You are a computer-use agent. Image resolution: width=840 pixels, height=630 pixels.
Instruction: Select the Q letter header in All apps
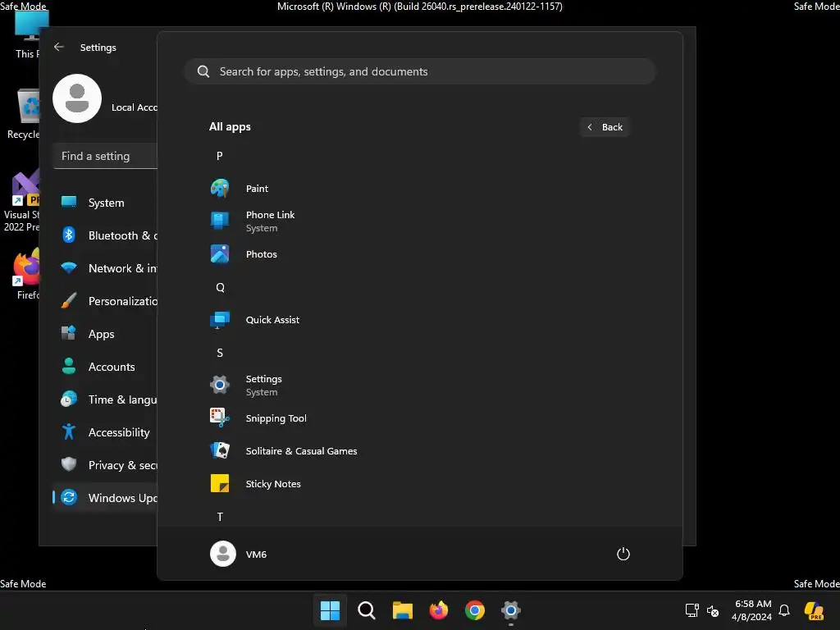point(220,287)
